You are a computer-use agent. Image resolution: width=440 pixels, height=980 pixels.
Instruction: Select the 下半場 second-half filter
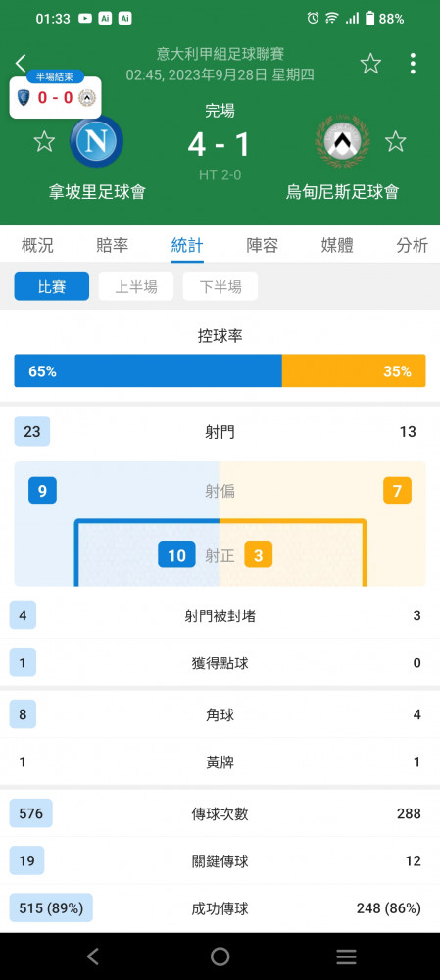point(220,287)
